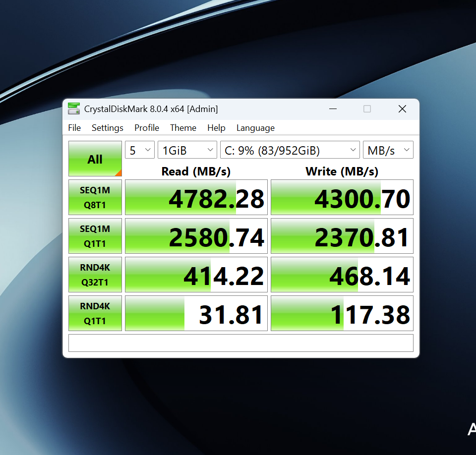The image size is (476, 455).
Task: Open the Theme menu
Action: click(x=183, y=128)
